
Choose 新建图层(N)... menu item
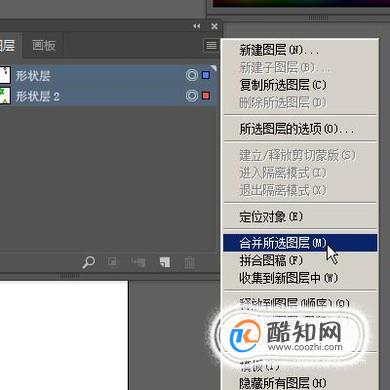[300, 50]
